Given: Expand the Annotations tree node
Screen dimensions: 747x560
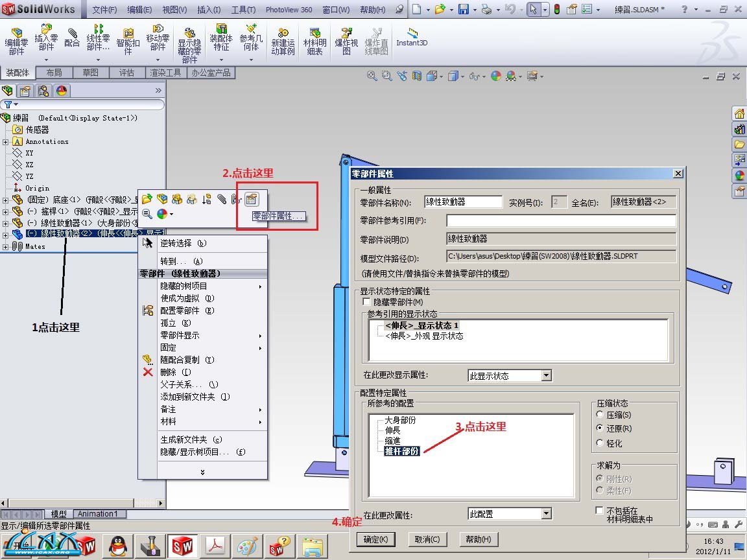Looking at the screenshot, I should pyautogui.click(x=6, y=142).
